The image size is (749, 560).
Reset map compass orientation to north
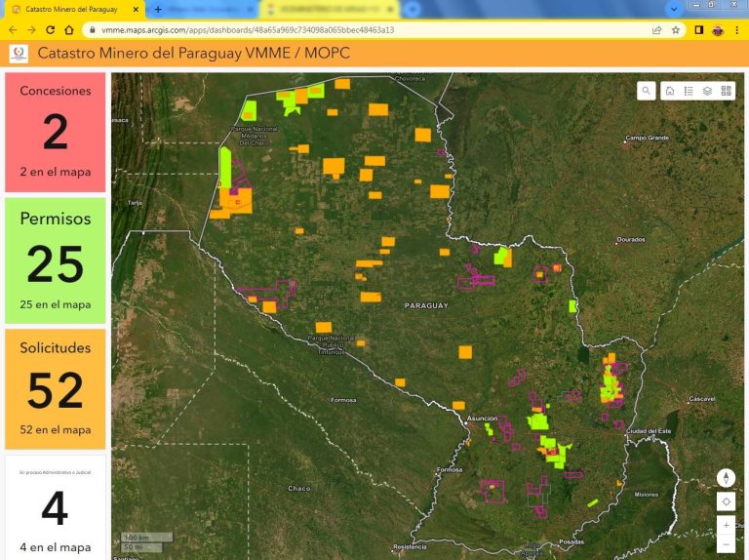726,478
